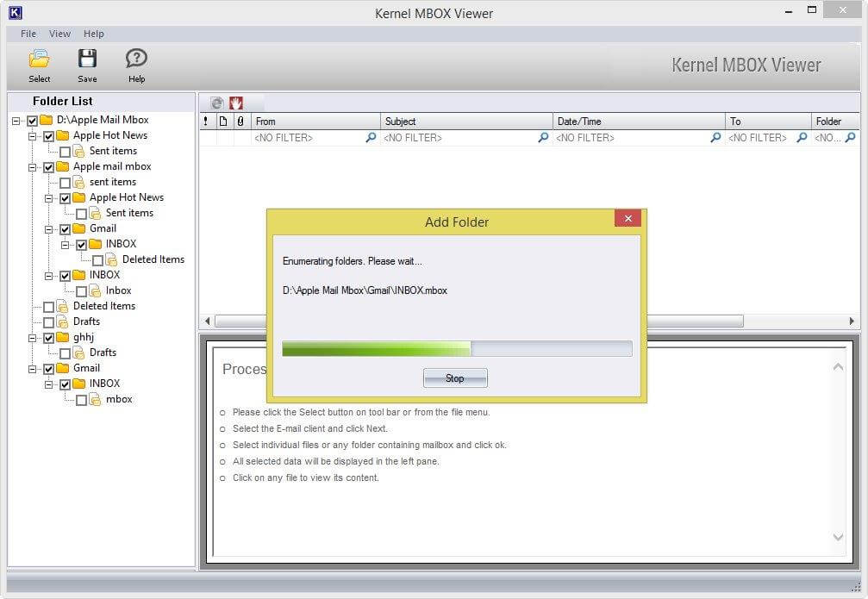Click the refresh icon above the email list
Viewport: 868px width, 599px height.
coord(217,103)
